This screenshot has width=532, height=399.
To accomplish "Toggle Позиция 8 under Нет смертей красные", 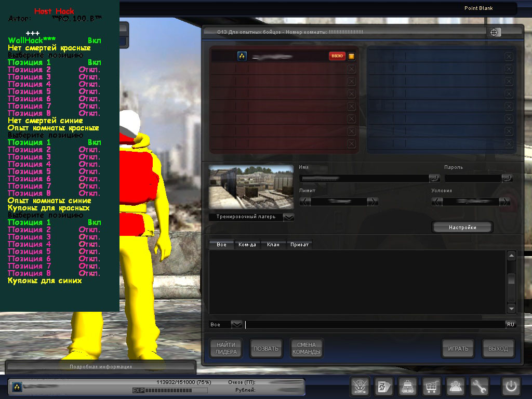I will pos(55,113).
